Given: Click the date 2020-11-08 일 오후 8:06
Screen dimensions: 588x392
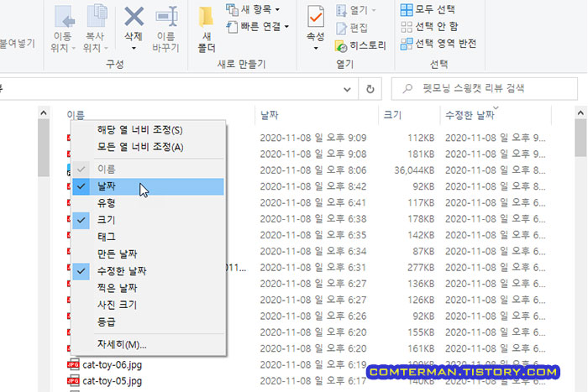Looking at the screenshot, I should pyautogui.click(x=313, y=170).
